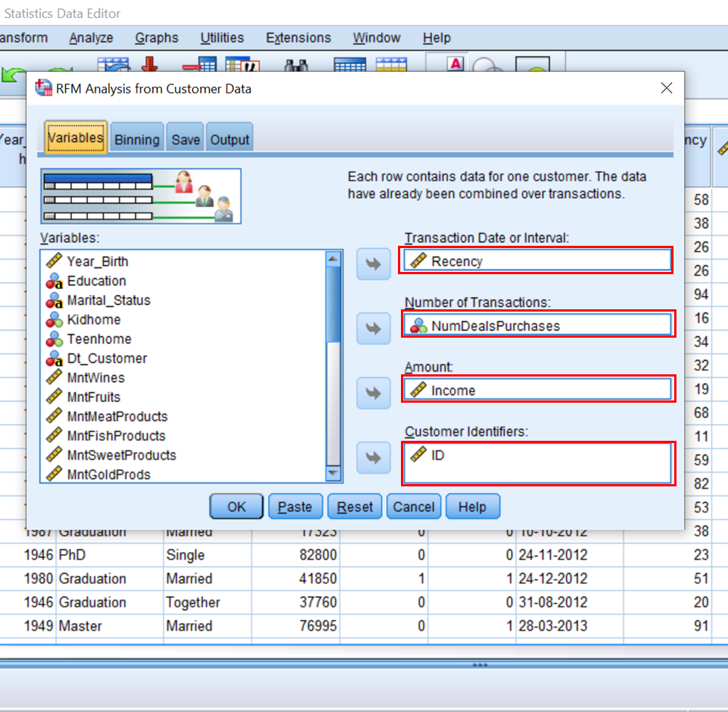This screenshot has height=712, width=728.
Task: Select MntWines variable in list
Action: coord(96,378)
